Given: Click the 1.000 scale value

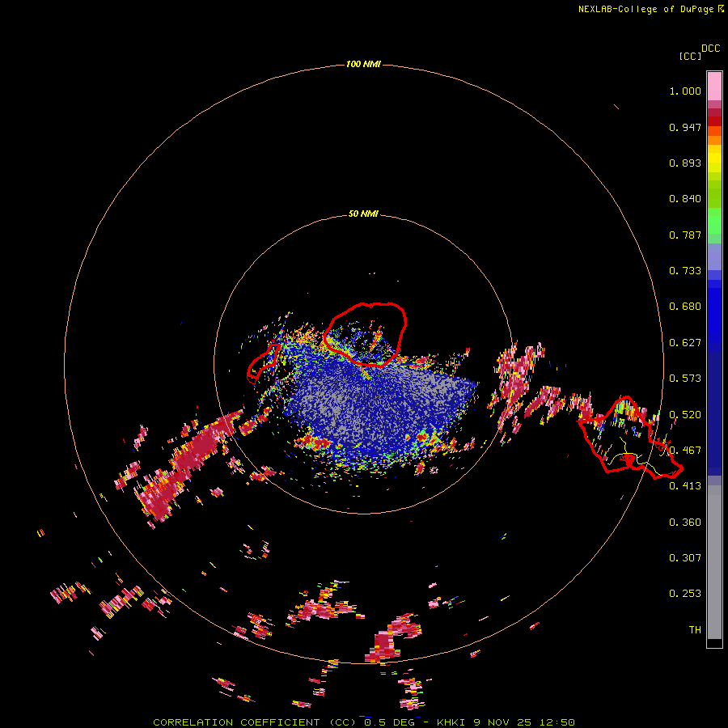Looking at the screenshot, I should pyautogui.click(x=685, y=91).
